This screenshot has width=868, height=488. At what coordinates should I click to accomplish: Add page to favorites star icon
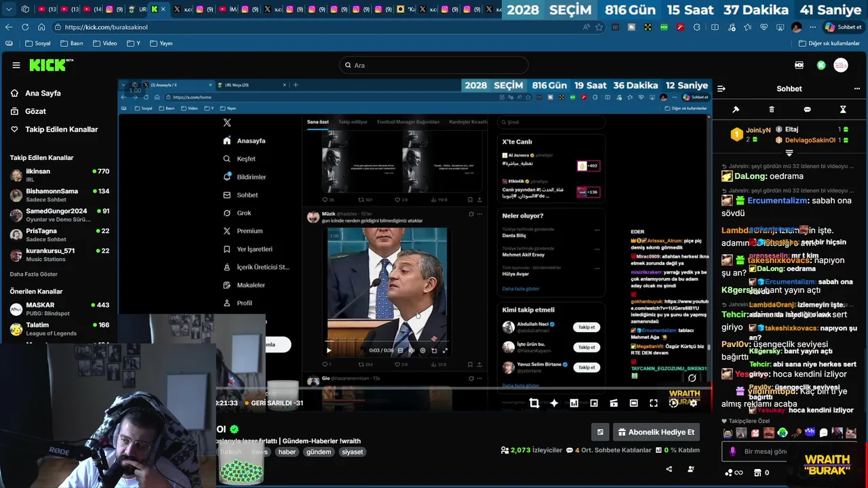pyautogui.click(x=599, y=27)
